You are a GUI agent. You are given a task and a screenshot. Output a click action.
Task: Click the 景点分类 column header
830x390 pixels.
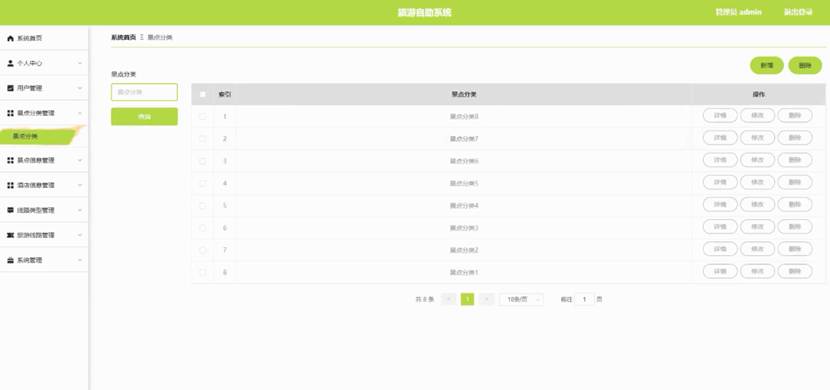point(464,95)
